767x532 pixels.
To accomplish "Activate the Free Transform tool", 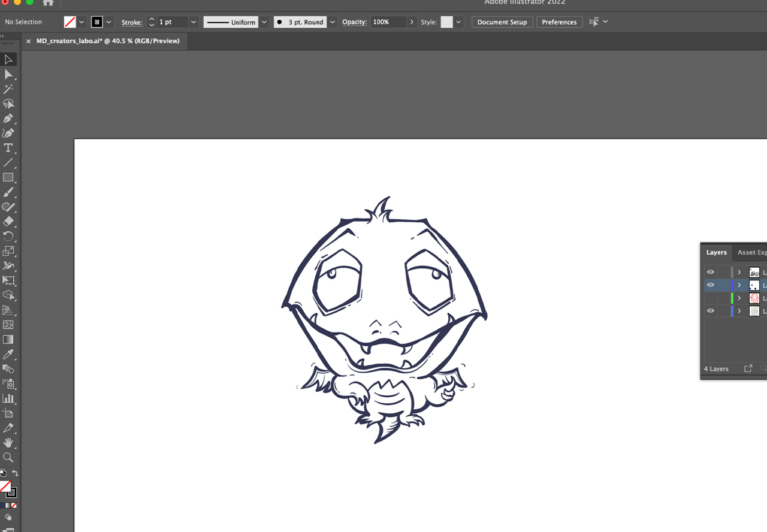I will 8,280.
